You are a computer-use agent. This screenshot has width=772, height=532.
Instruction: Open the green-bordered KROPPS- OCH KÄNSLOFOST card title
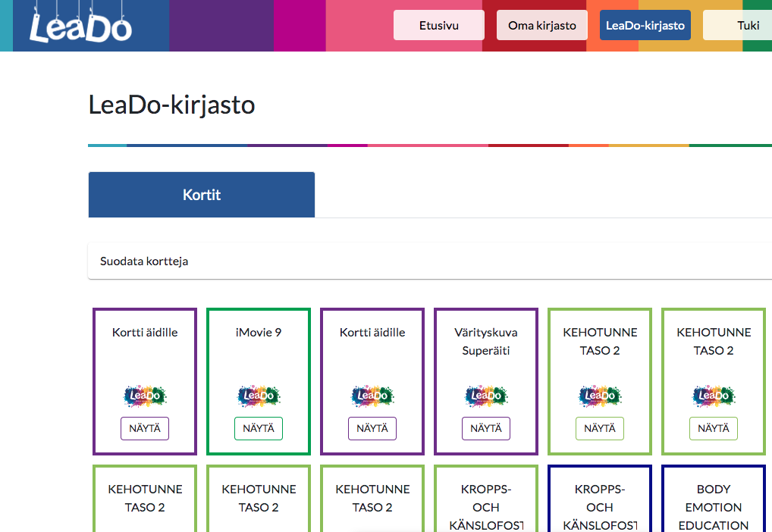486,507
